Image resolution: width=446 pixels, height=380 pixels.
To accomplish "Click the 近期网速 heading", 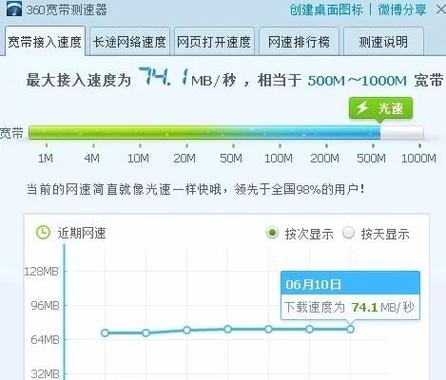I will (x=82, y=233).
